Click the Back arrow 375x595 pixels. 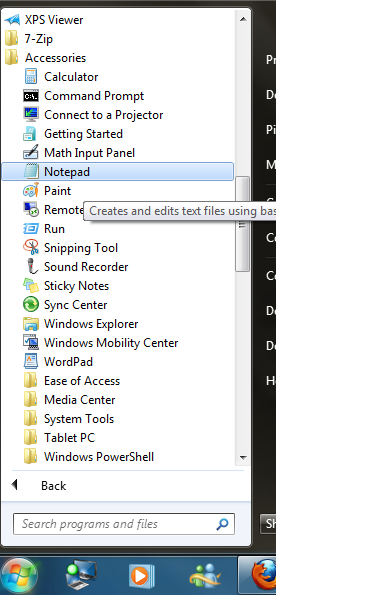click(x=14, y=484)
